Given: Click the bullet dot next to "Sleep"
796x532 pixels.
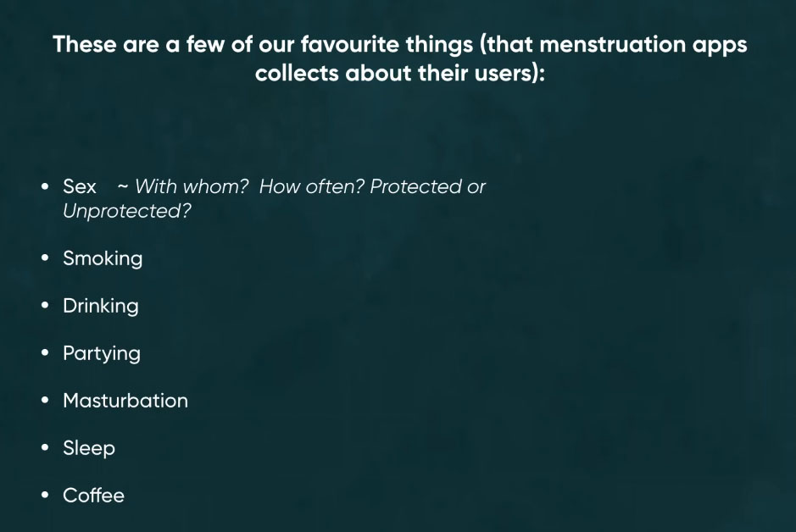Looking at the screenshot, I should pyautogui.click(x=45, y=448).
